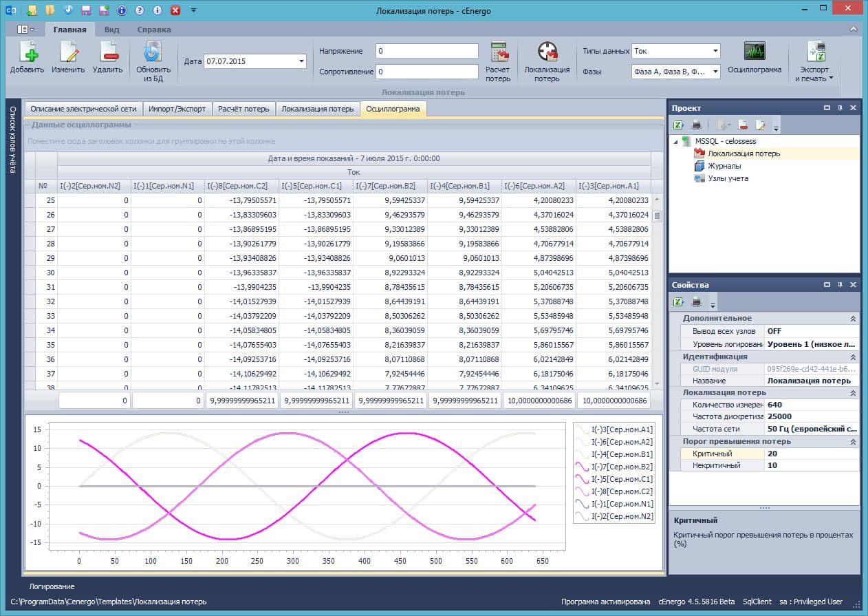
Task: Open the Осциллограмма ribbon icon
Action: 755,52
